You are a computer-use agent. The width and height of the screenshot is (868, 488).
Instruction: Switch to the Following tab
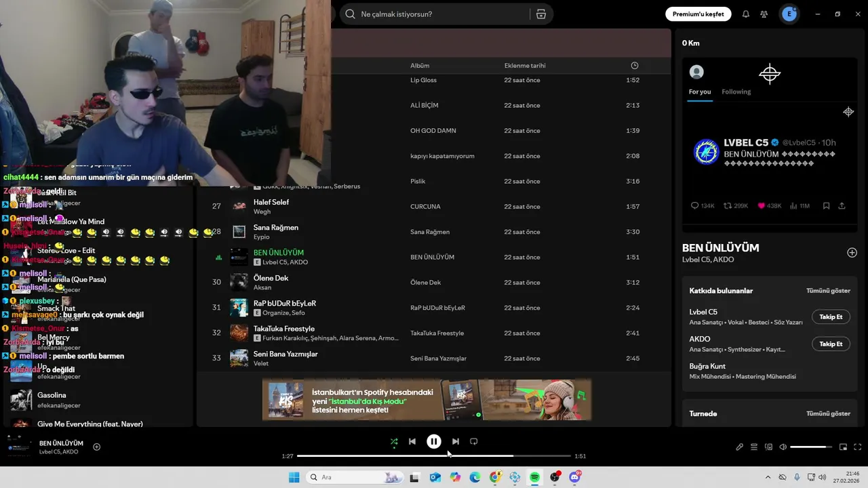[736, 91]
